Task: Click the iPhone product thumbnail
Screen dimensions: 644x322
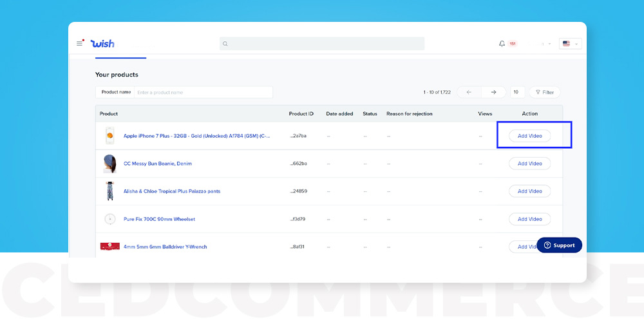Action: point(109,135)
